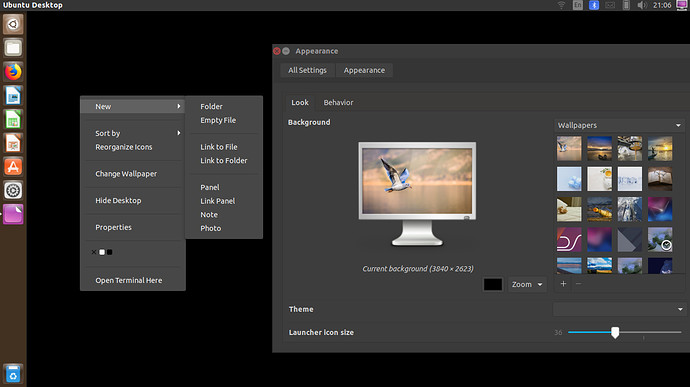Screen dimensions: 690x387
Task: Open LibreOffice Impress from the launcher
Action: click(13, 143)
